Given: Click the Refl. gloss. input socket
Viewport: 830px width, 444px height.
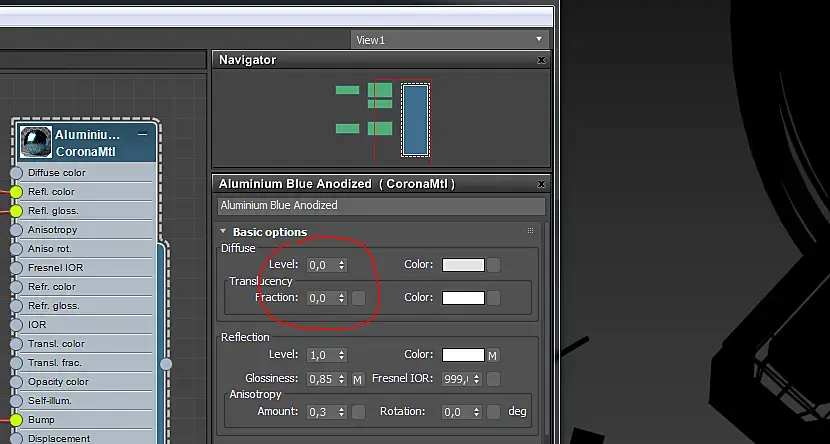Looking at the screenshot, I should click(x=16, y=211).
